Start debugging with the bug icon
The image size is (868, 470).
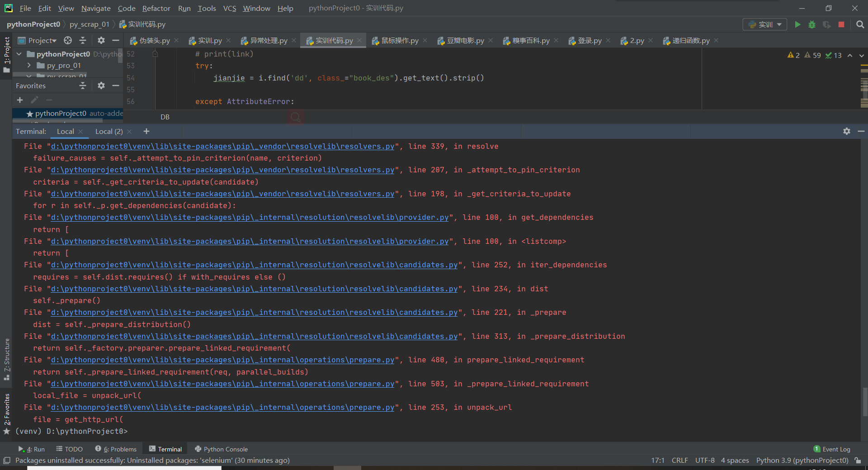pyautogui.click(x=812, y=24)
